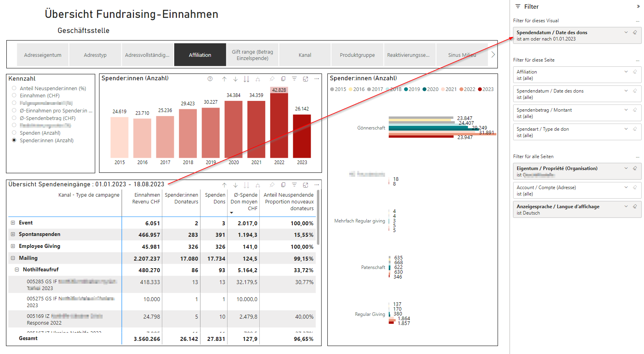Click the 2015 legend swatch
The image size is (644, 354).
(332, 89)
